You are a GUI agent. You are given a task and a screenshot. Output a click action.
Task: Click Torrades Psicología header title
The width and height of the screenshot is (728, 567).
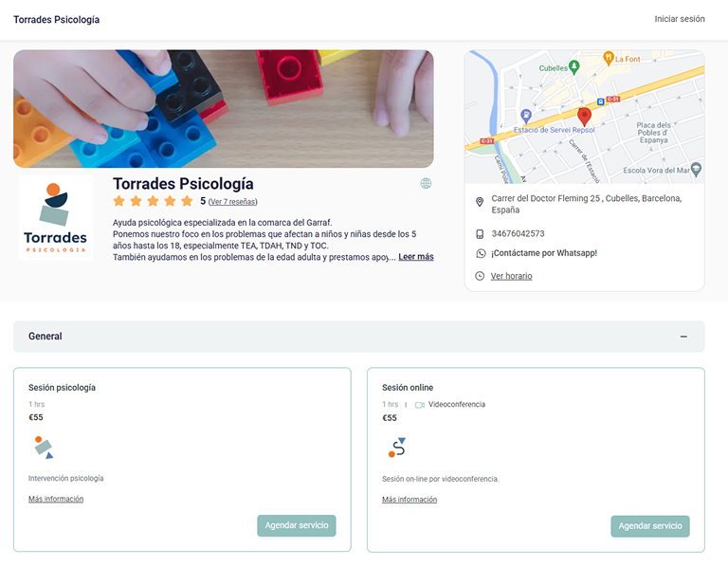tap(56, 20)
